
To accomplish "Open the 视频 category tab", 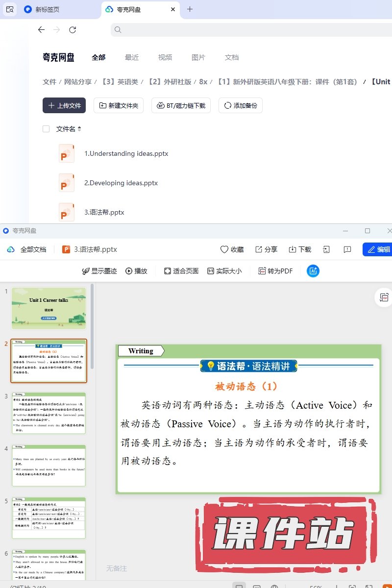I will [x=165, y=57].
